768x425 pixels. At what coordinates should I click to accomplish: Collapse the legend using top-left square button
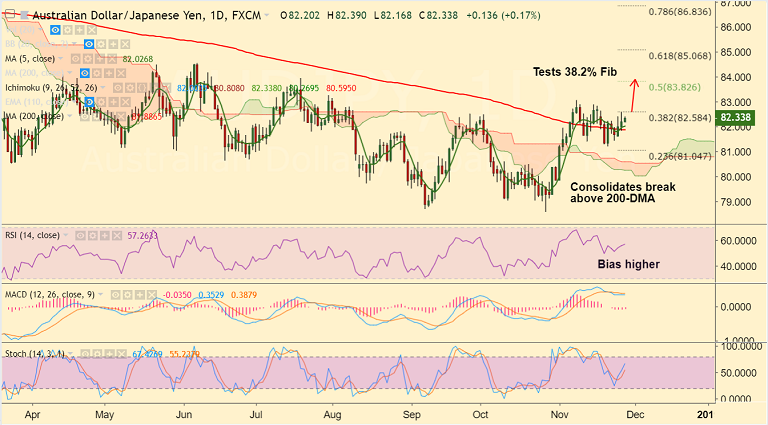click(x=10, y=14)
